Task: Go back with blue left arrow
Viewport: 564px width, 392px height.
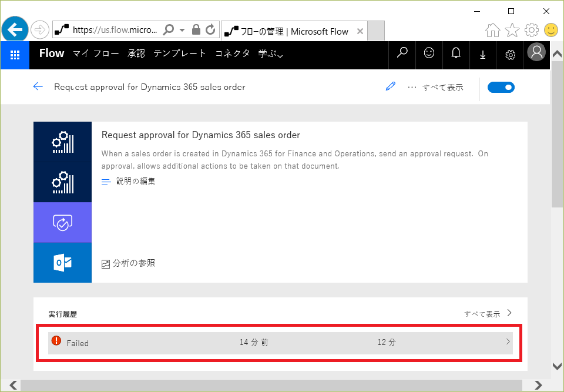Action: click(38, 86)
